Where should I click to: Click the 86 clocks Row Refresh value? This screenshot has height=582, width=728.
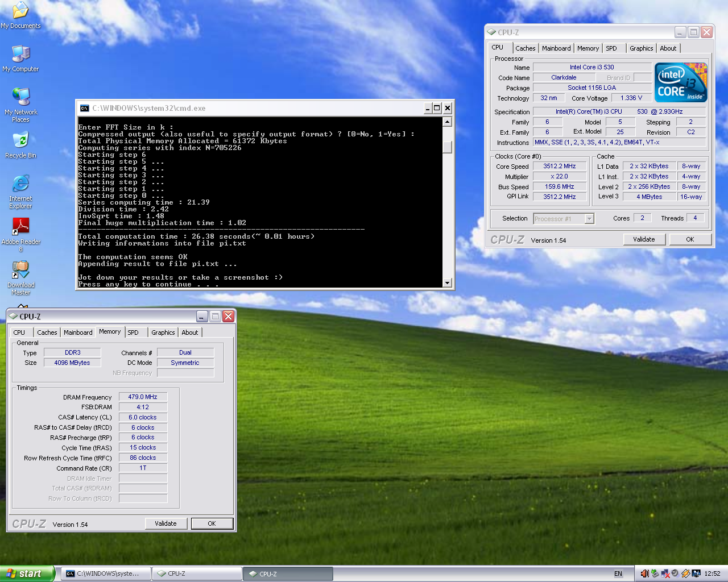(143, 458)
